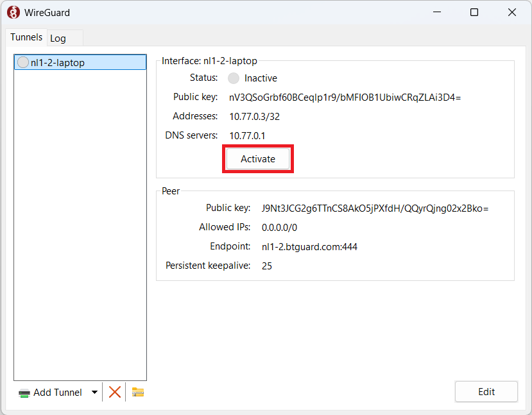Click the Add Tunnel button
This screenshot has height=415, width=532.
pos(50,392)
